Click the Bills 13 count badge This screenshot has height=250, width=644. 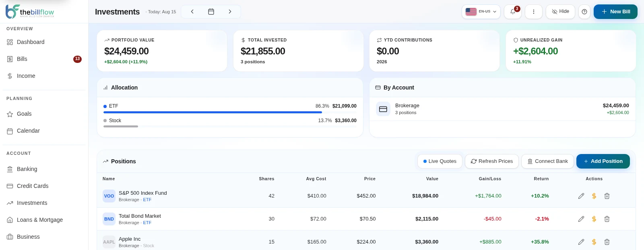pyautogui.click(x=77, y=59)
